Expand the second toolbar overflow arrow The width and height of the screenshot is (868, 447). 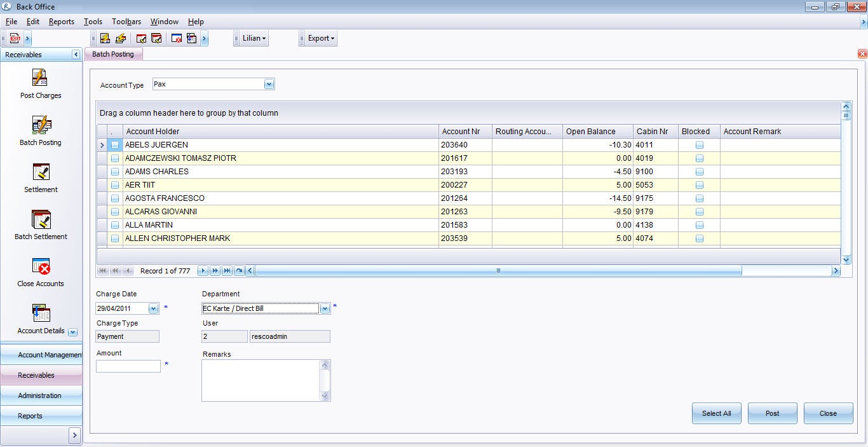204,38
